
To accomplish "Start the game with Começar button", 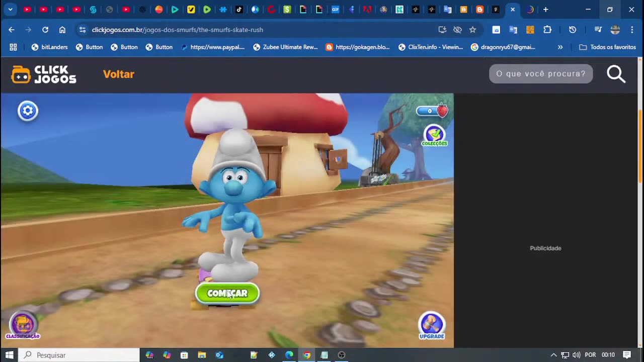I will 227,293.
